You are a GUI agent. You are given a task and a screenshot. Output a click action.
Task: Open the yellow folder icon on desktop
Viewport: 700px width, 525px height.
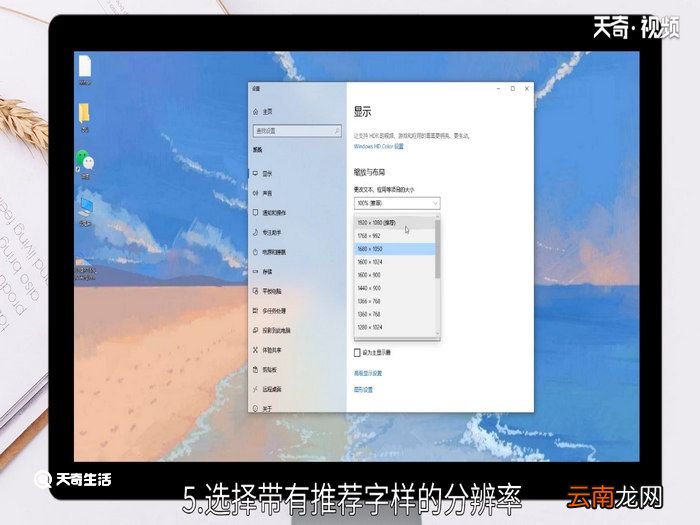pyautogui.click(x=84, y=113)
